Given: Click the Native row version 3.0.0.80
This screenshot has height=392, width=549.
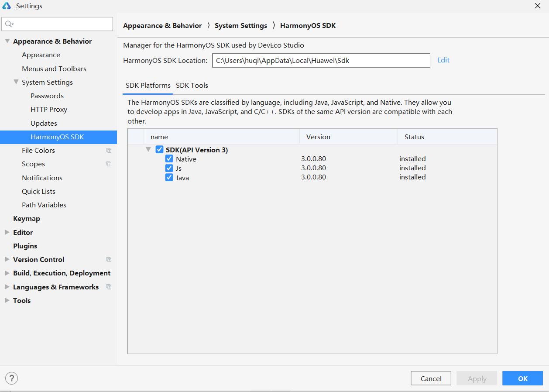Looking at the screenshot, I should point(313,159).
